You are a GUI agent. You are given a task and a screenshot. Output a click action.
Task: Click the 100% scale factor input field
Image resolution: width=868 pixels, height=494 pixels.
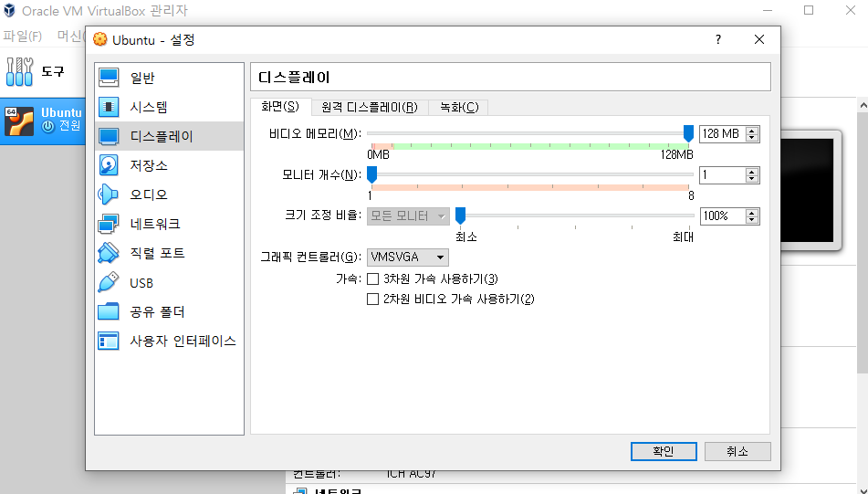(722, 216)
